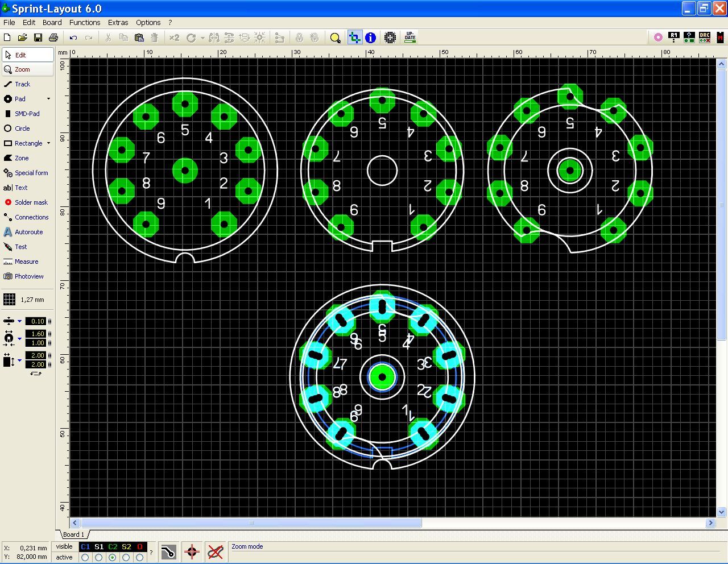Viewport: 728px width, 564px height.
Task: Select the Board 1 tab
Action: coord(73,534)
